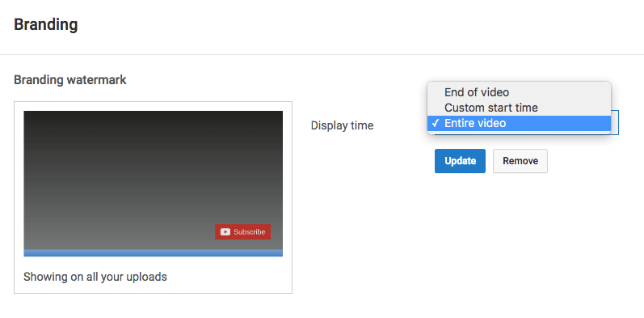Click the Branding watermark heading

click(x=70, y=80)
